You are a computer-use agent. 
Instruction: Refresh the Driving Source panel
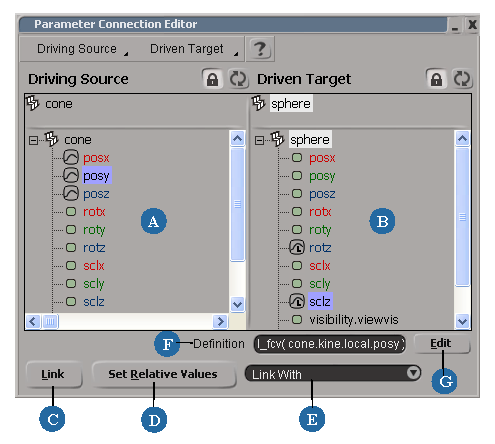point(238,79)
